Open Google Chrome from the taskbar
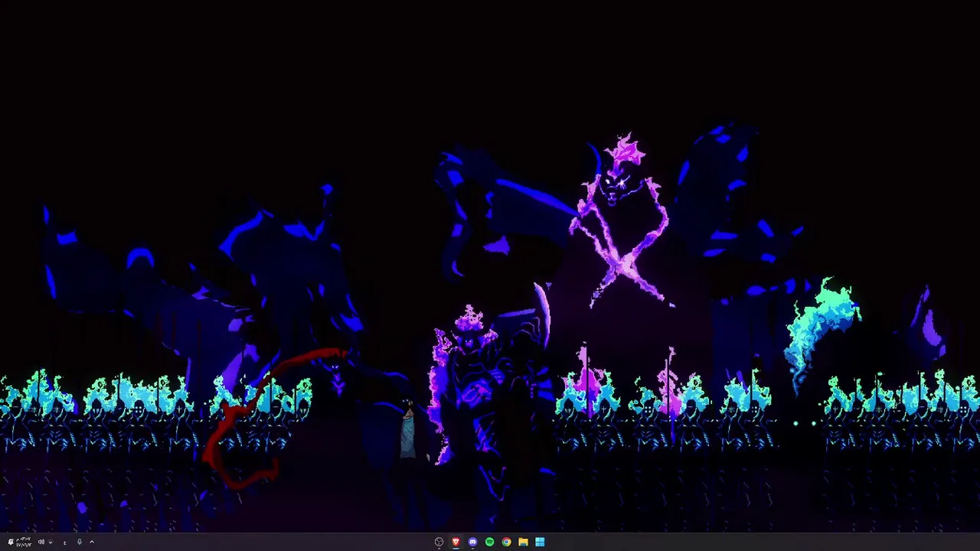Viewport: 980px width, 551px height. 506,542
